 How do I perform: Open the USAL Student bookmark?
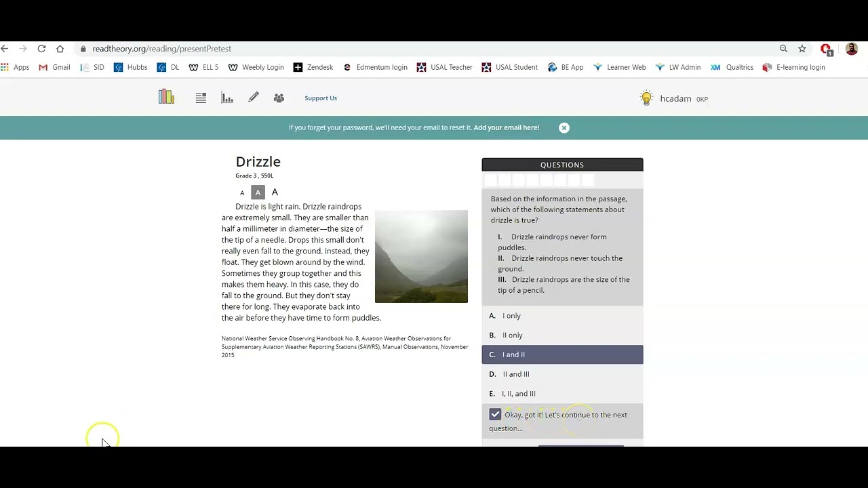pyautogui.click(x=509, y=67)
